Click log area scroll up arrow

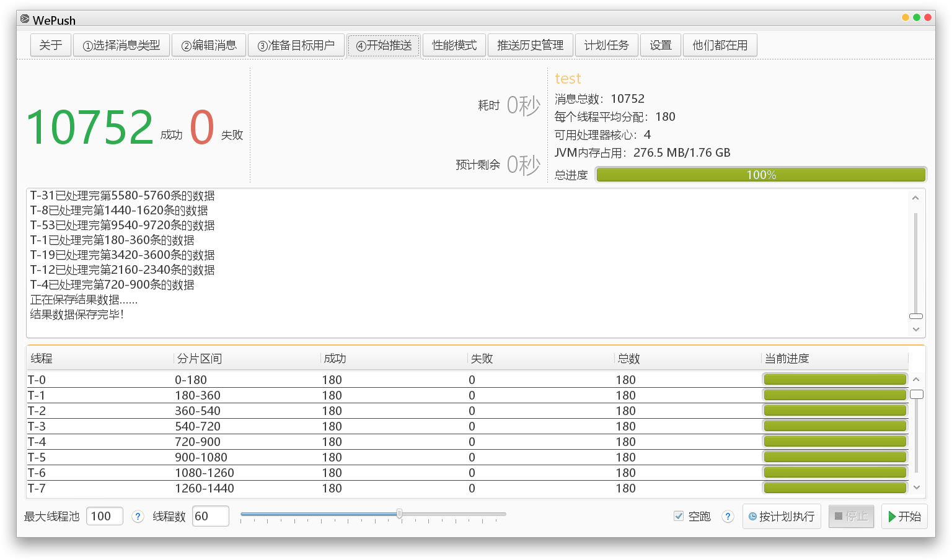click(x=915, y=198)
